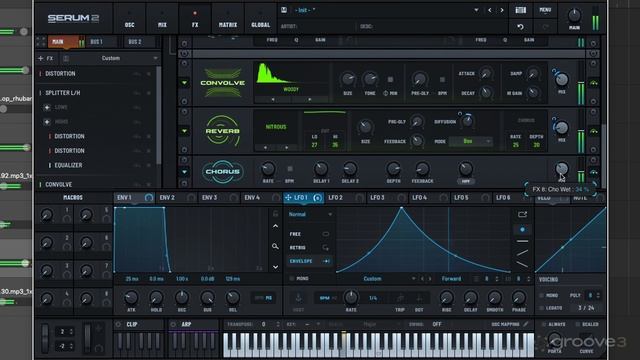Image resolution: width=640 pixels, height=360 pixels.
Task: Collapse the Convolve effect panel arrow
Action: (184, 83)
